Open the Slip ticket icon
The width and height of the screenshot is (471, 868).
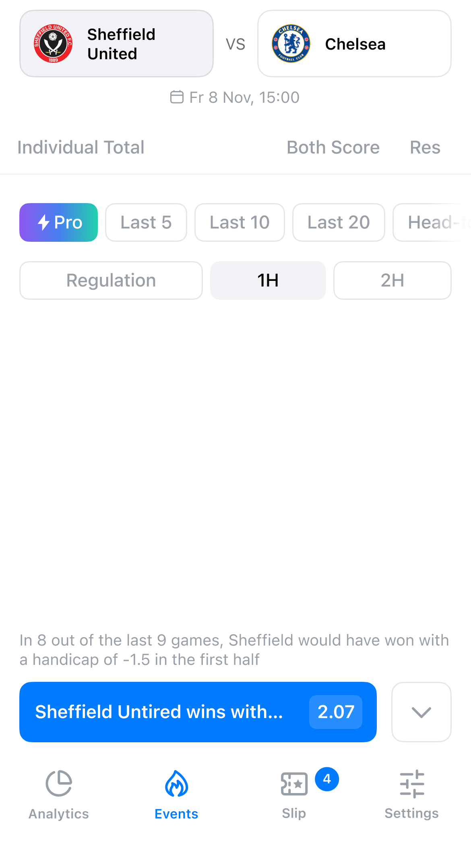[x=294, y=784]
